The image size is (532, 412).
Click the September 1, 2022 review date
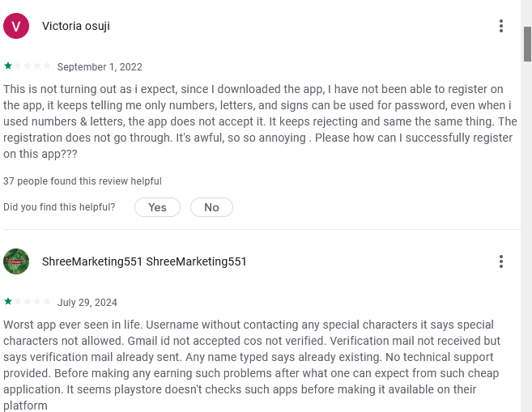tap(100, 67)
